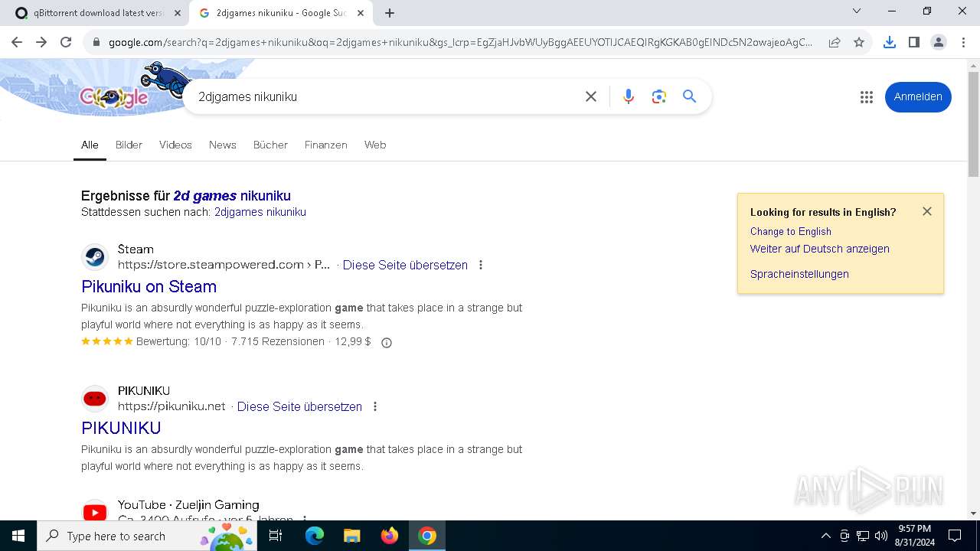Screen dimensions: 980x551
Task: Launch Firefox from the taskbar
Action: (390, 536)
